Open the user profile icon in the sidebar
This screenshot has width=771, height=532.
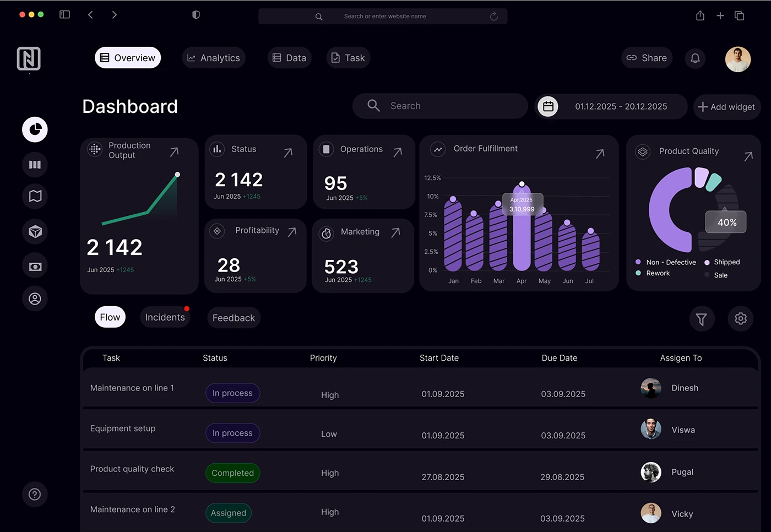35,298
